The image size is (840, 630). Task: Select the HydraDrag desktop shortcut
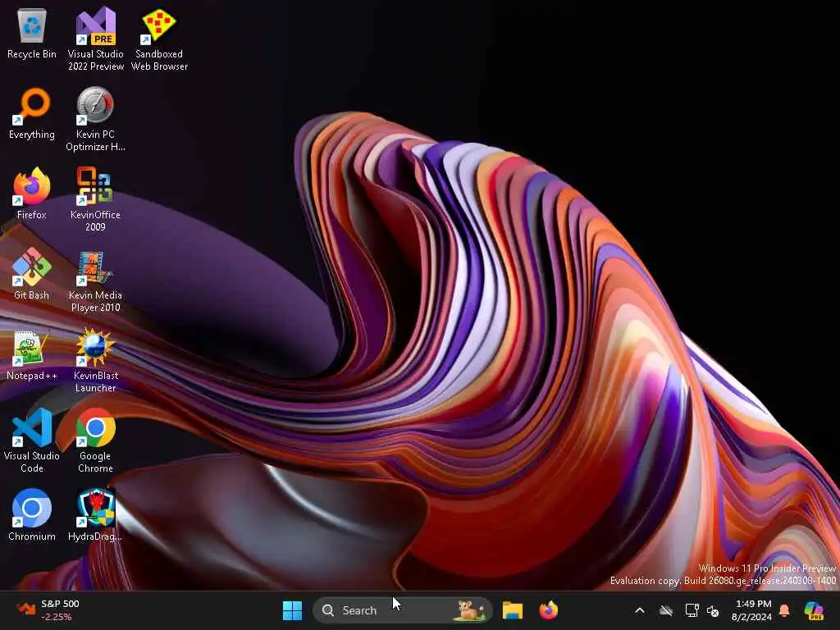click(95, 515)
